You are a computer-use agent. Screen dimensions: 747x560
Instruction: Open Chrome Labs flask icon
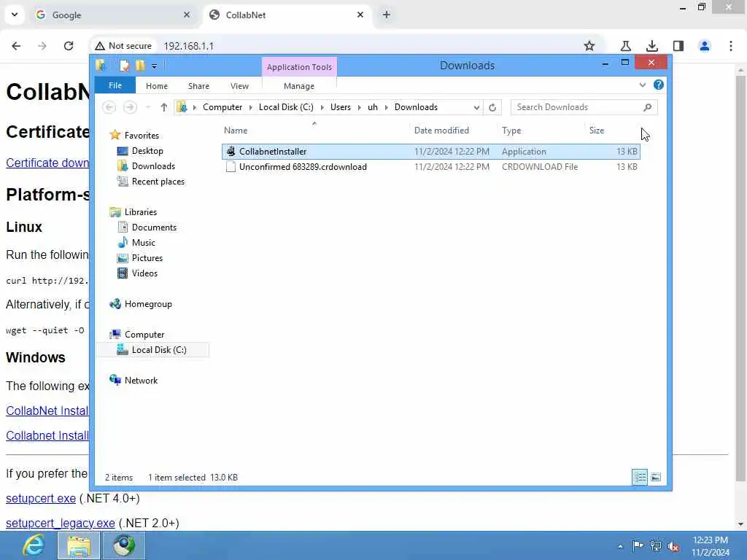[x=625, y=46]
